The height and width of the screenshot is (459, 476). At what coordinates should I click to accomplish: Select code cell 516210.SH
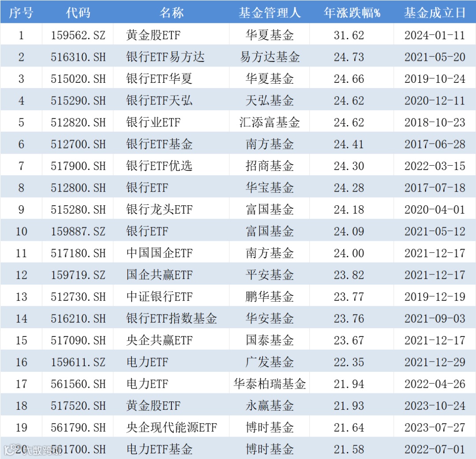coord(78,318)
